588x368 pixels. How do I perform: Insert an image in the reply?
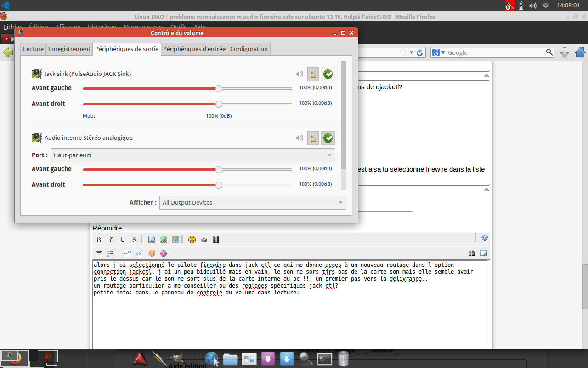pyautogui.click(x=175, y=240)
